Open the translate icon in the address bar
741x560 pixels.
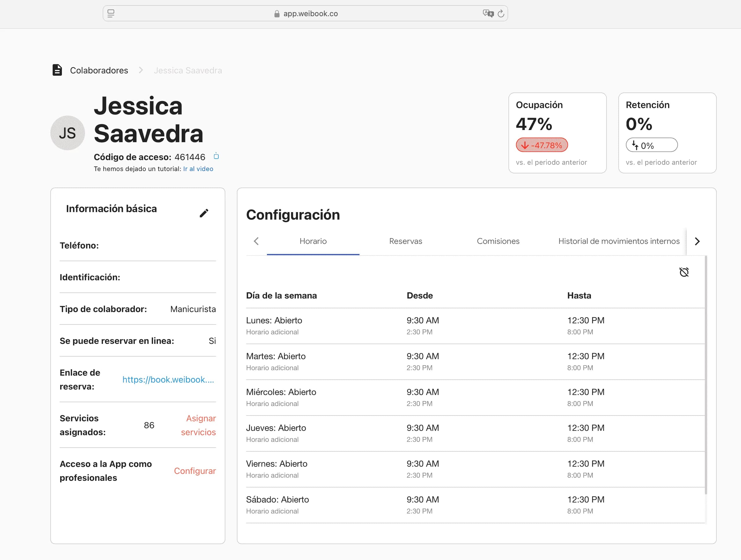click(x=488, y=13)
